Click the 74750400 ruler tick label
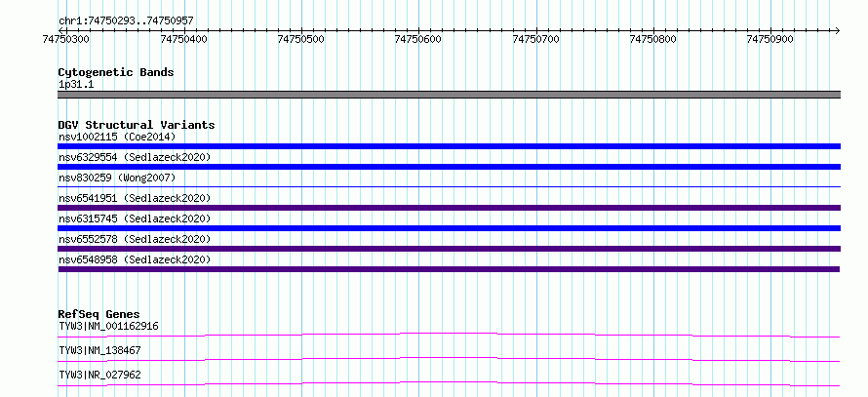 [184, 39]
